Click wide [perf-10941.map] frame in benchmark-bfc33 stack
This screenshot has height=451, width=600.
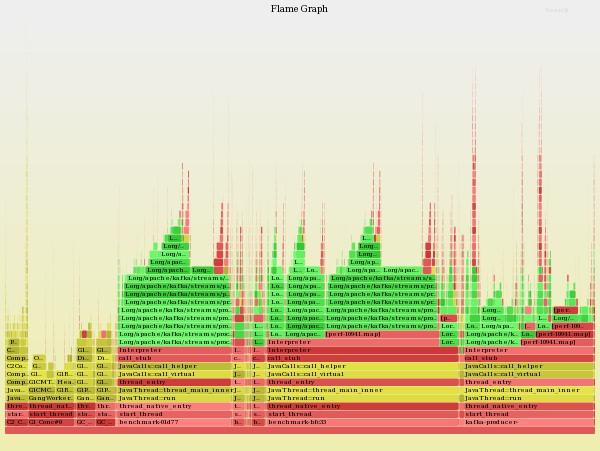(x=380, y=334)
